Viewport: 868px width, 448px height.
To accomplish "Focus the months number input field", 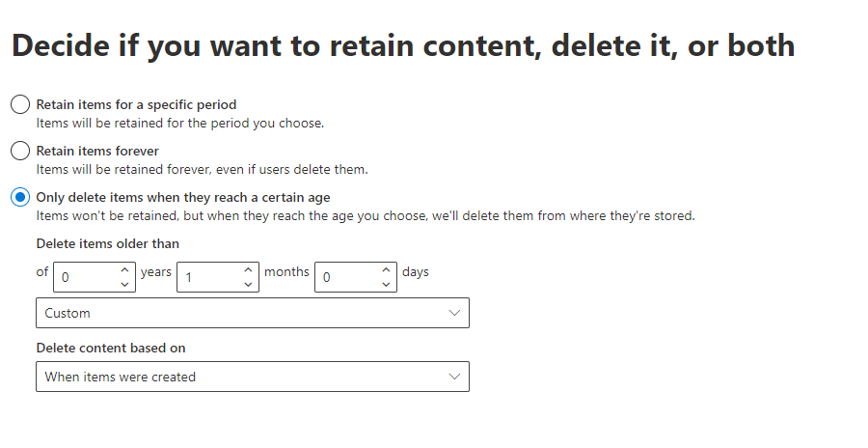I will tap(208, 277).
